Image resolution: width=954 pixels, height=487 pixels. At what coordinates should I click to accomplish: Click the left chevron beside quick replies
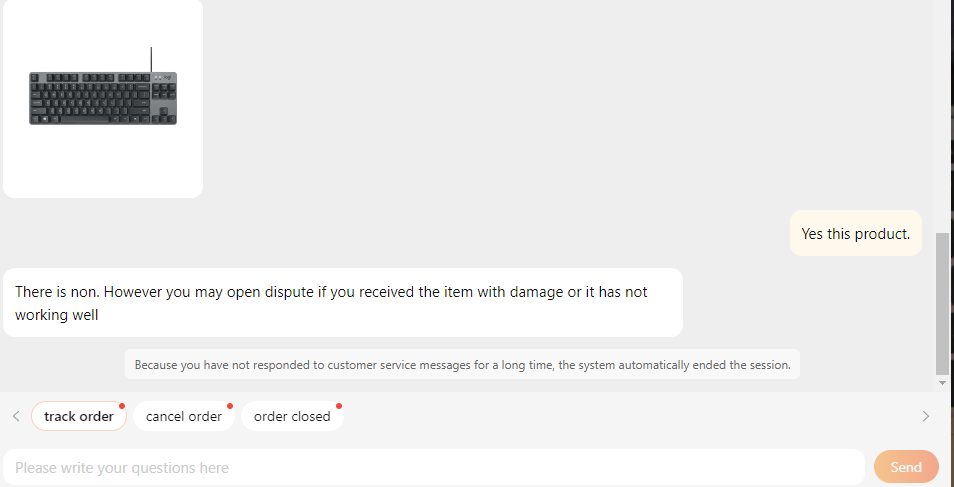pyautogui.click(x=16, y=416)
